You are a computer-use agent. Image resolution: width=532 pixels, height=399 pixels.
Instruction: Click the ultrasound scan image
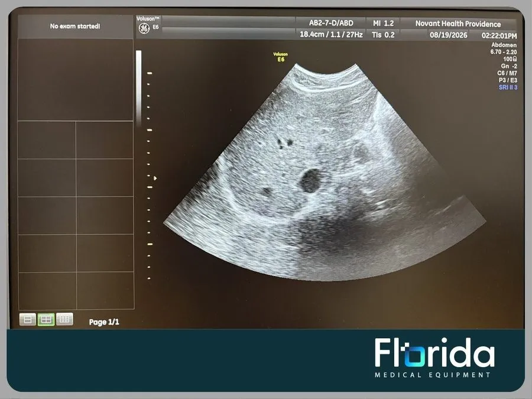pos(325,172)
